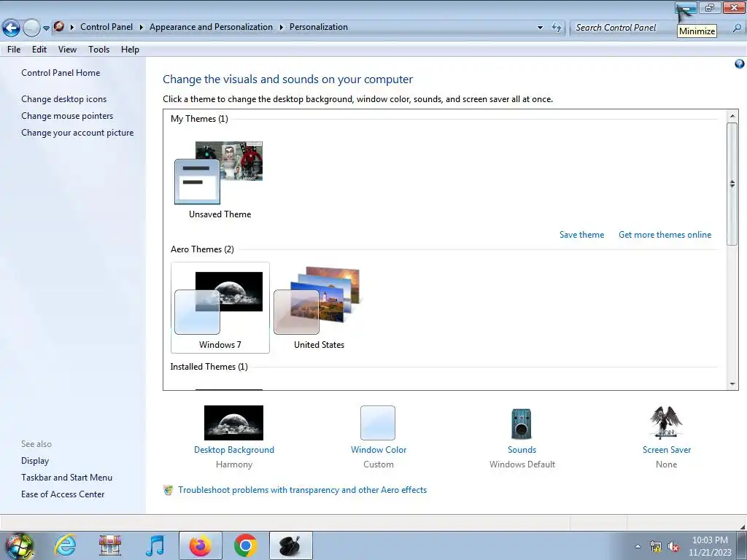This screenshot has height=560, width=747.
Task: Click the Save theme link
Action: tap(581, 235)
